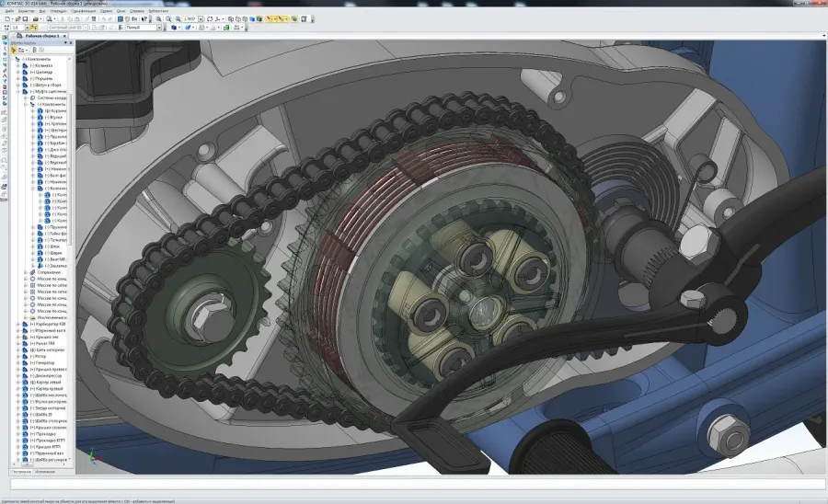This screenshot has width=828, height=504.
Task: Click the third yellow highlighted toolbar icon
Action: 294,19
